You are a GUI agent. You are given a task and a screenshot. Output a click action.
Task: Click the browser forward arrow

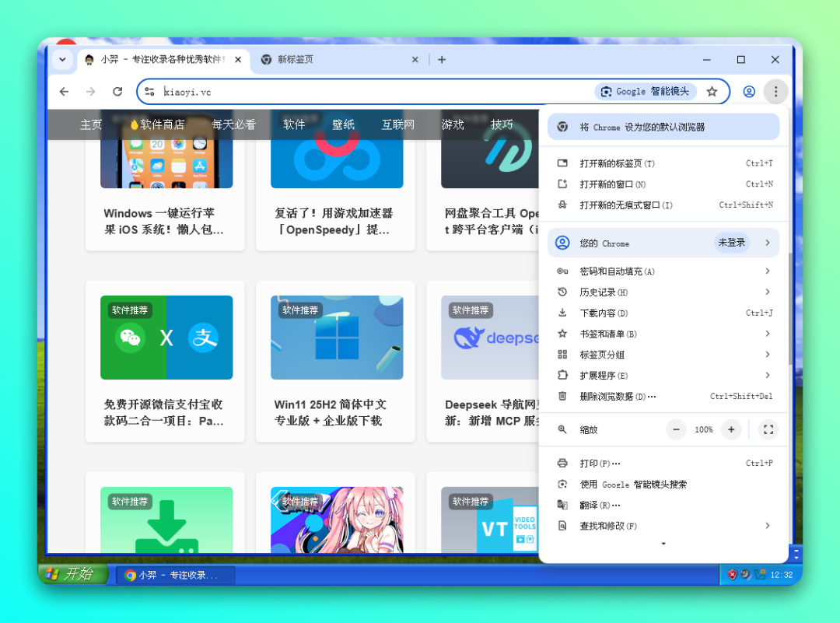(90, 92)
